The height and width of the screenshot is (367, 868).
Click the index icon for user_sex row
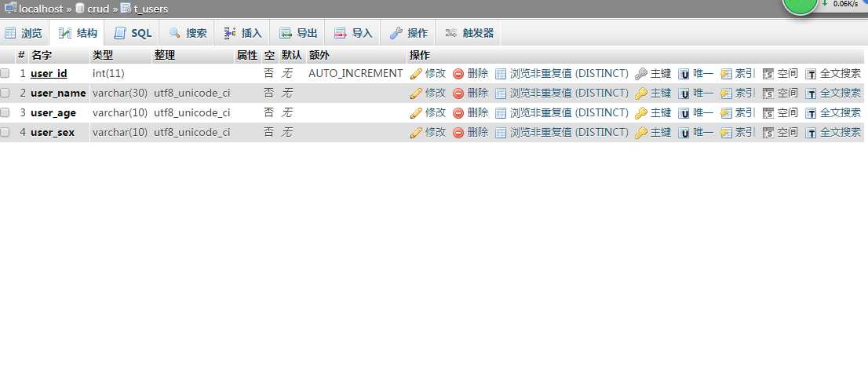pyautogui.click(x=726, y=133)
